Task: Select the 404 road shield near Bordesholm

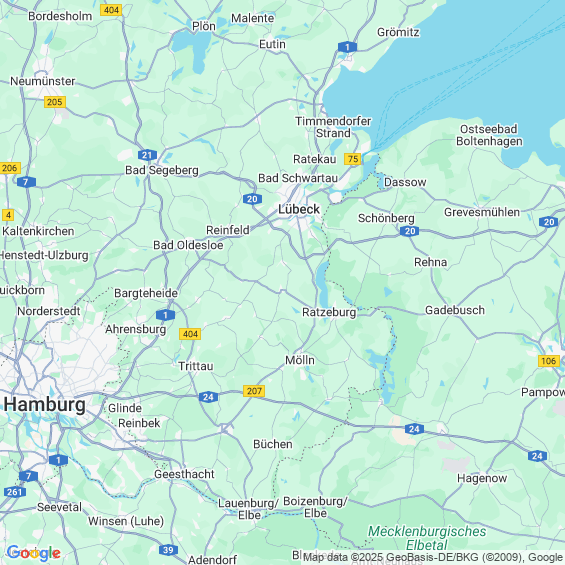Action: [111, 10]
